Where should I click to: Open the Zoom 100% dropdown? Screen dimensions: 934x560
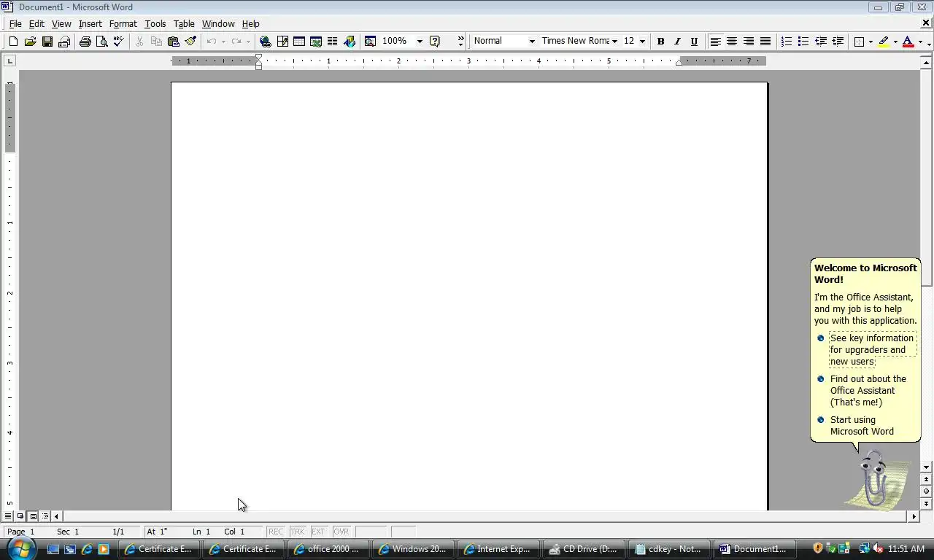click(420, 42)
